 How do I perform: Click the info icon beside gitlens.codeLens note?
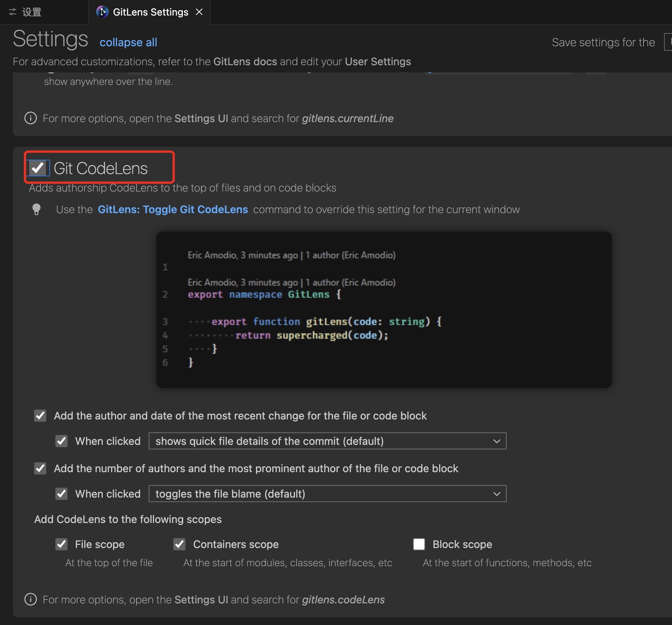31,600
